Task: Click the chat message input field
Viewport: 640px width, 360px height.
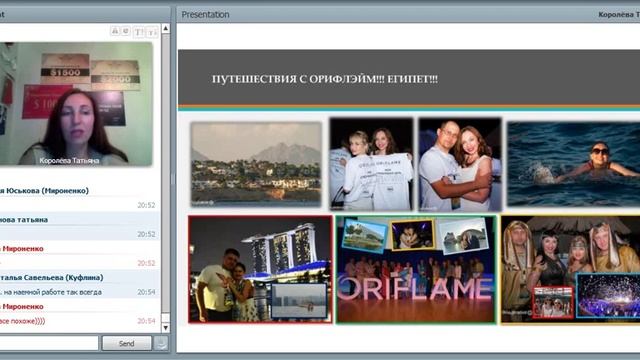Action: pos(49,343)
